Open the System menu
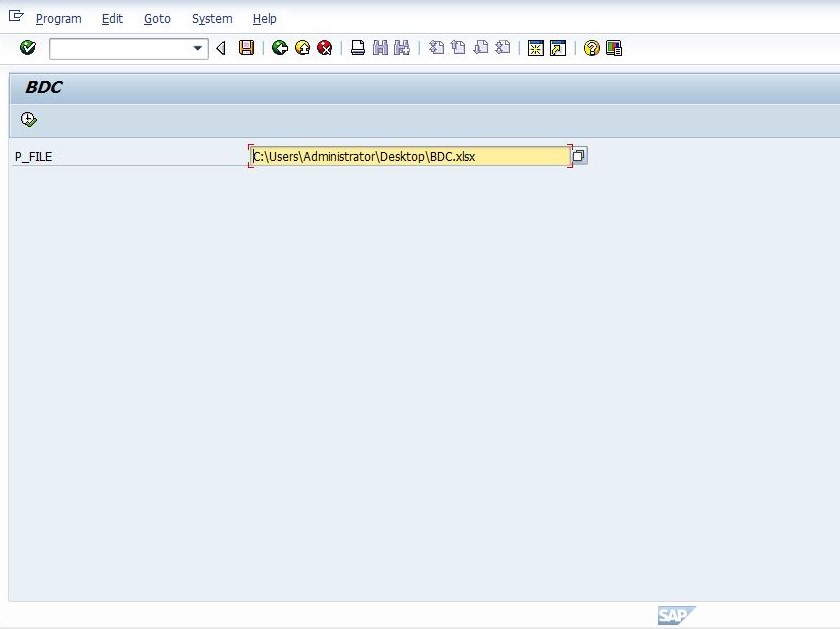This screenshot has width=840, height=629. [x=211, y=18]
